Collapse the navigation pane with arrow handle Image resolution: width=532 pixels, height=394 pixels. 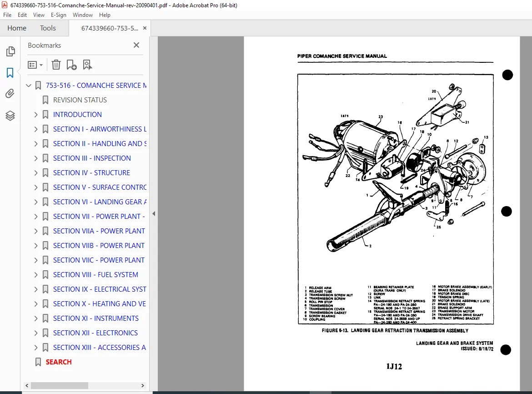[154, 214]
